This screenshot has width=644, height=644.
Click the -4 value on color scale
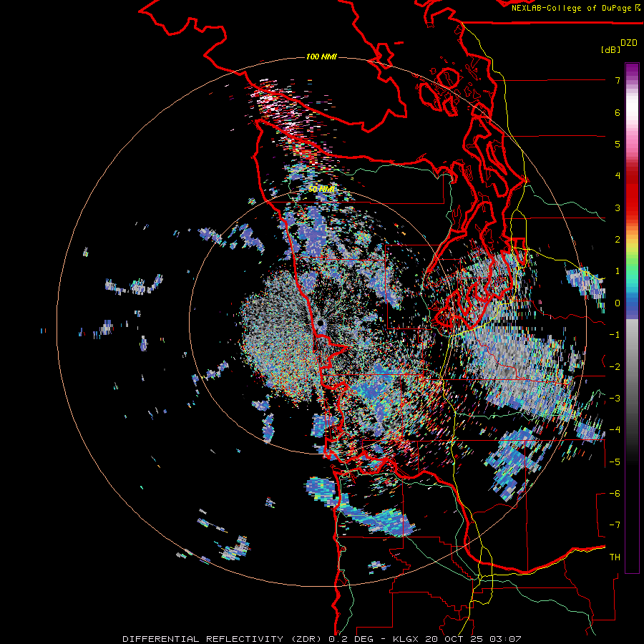(x=615, y=430)
